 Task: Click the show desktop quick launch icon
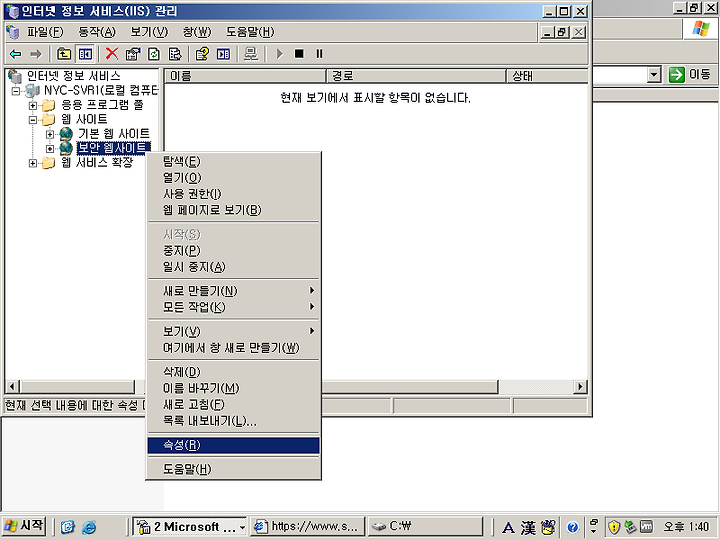coord(68,527)
